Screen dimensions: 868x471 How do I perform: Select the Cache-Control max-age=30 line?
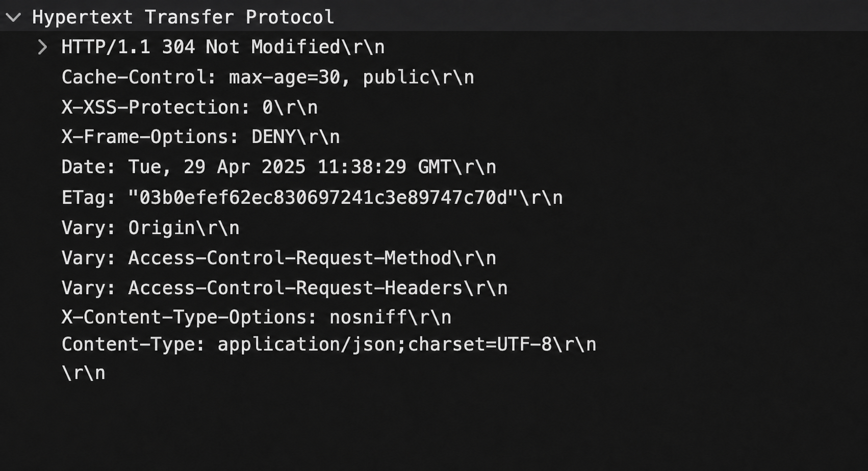click(x=268, y=77)
